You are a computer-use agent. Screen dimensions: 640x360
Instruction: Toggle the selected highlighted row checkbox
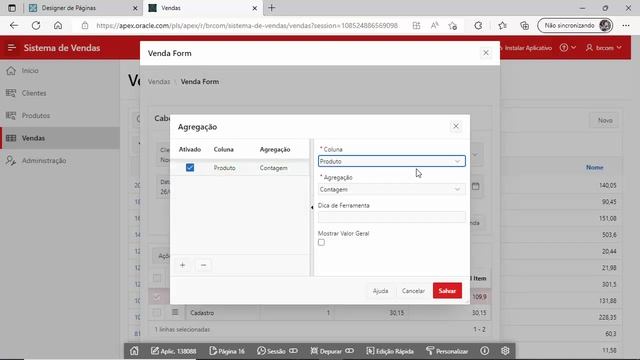tap(157, 298)
